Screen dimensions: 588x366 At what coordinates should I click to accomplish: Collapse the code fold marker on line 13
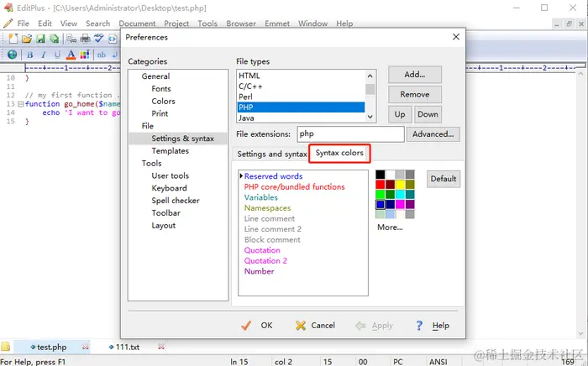pyautogui.click(x=21, y=104)
